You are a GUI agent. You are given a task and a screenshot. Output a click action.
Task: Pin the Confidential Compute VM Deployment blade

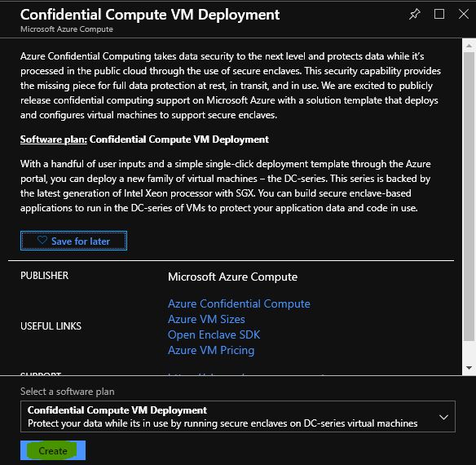[414, 14]
